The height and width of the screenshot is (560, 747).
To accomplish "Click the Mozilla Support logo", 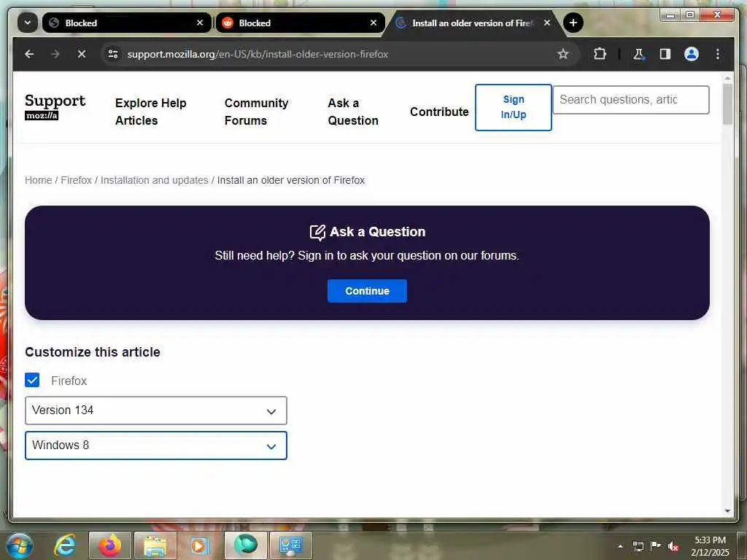I will [x=55, y=106].
